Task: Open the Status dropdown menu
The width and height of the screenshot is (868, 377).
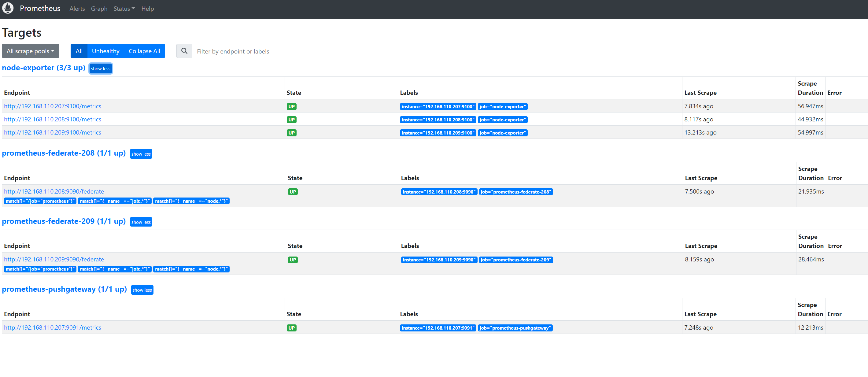Action: [124, 9]
